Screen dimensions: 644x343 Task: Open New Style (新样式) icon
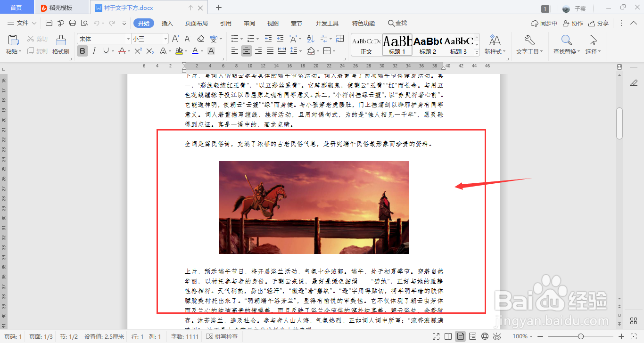(x=495, y=40)
